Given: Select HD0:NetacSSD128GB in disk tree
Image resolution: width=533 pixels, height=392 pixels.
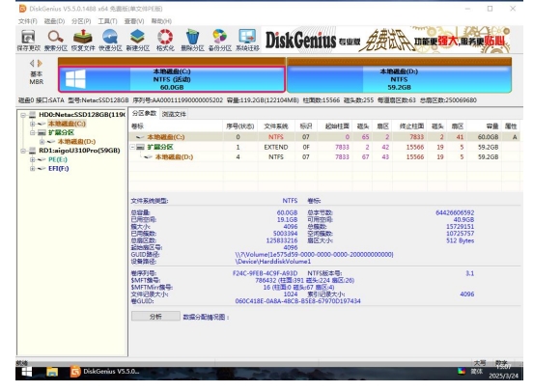Looking at the screenshot, I should (82, 115).
